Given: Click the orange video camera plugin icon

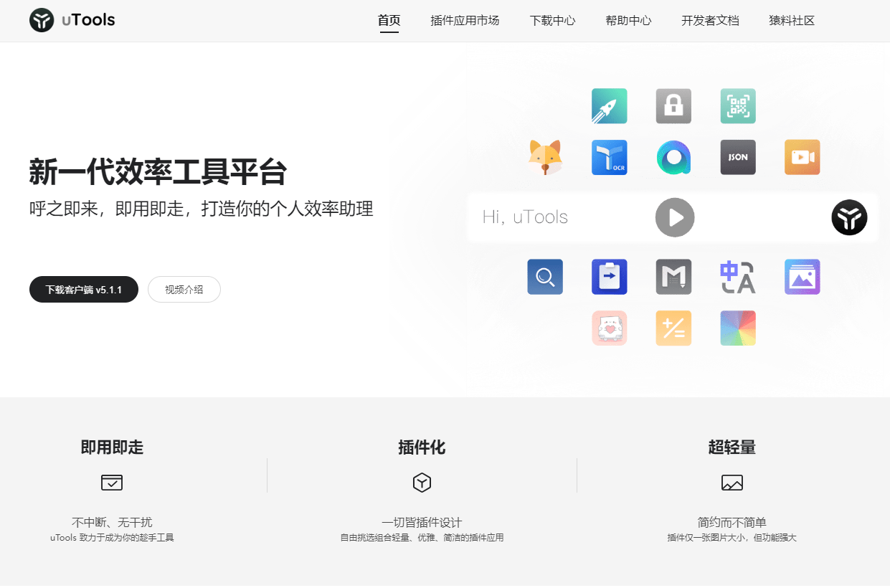Looking at the screenshot, I should click(803, 158).
